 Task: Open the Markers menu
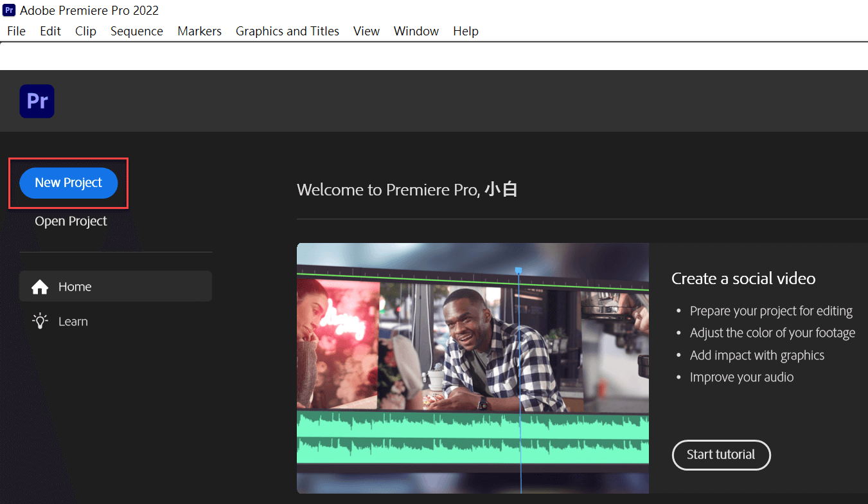click(199, 31)
